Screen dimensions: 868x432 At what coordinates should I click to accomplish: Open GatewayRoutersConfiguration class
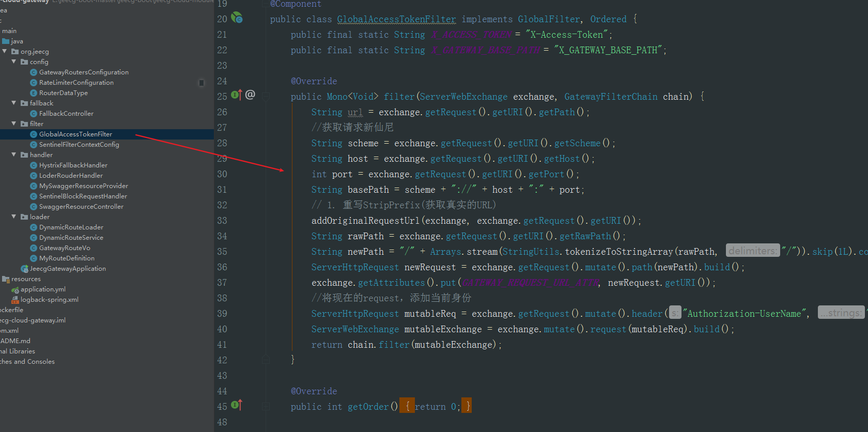(x=84, y=72)
